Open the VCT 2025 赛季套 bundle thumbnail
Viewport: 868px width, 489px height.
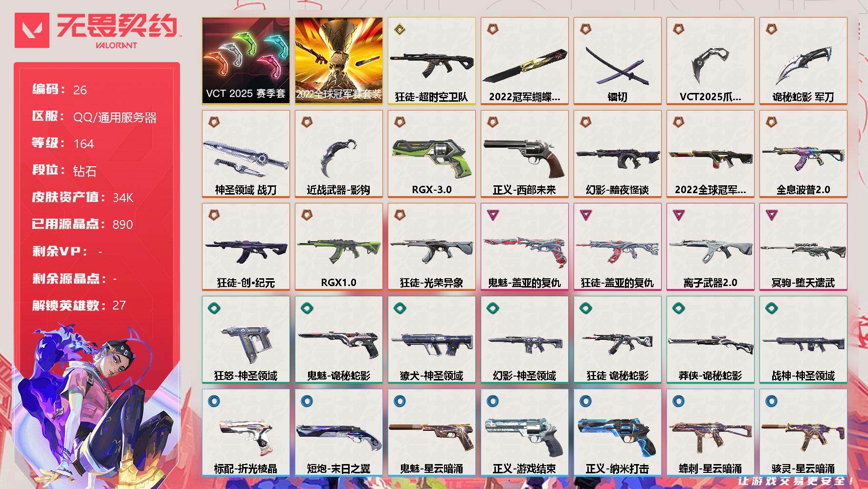click(x=245, y=61)
